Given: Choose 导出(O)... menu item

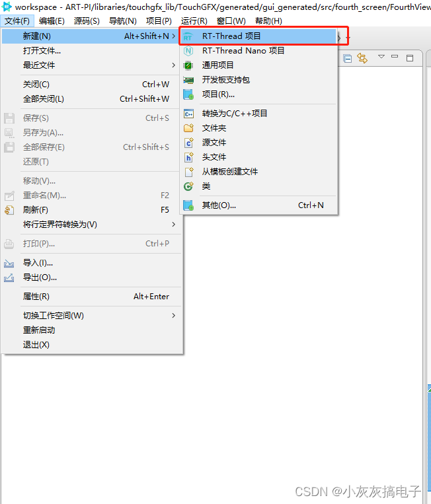Looking at the screenshot, I should (91, 277).
